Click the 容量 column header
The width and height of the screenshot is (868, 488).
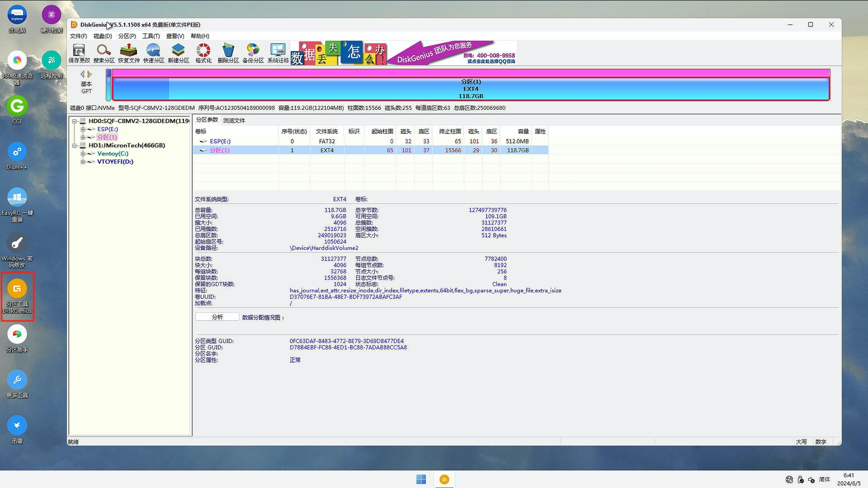516,132
